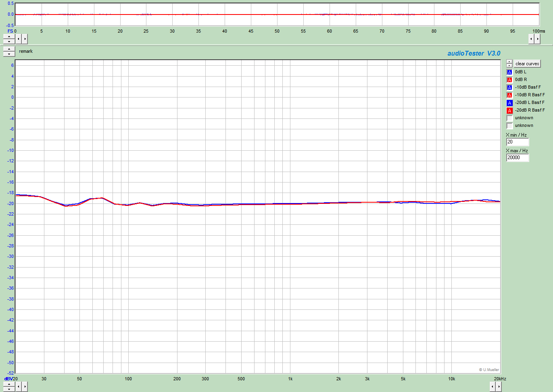The image size is (553, 392).
Task: Click the remark label text
Action: click(26, 51)
